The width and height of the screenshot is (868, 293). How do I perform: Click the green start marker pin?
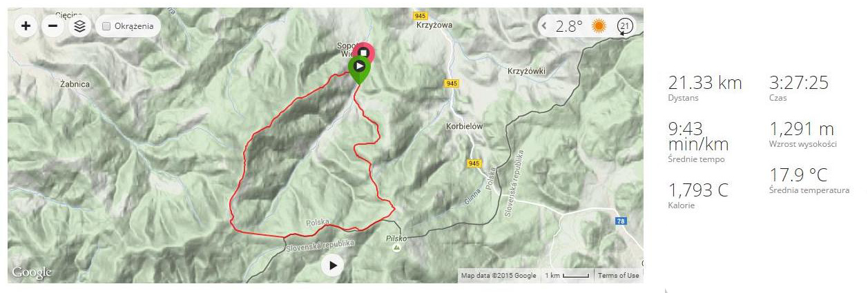click(x=359, y=70)
